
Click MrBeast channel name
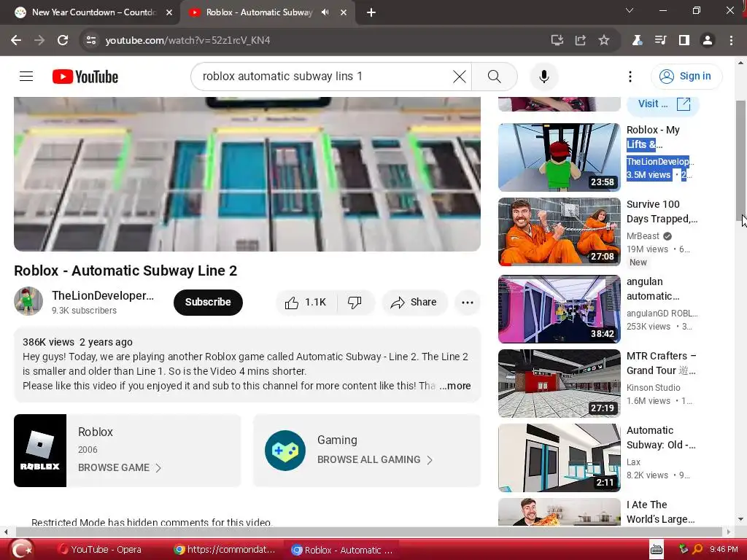[643, 236]
